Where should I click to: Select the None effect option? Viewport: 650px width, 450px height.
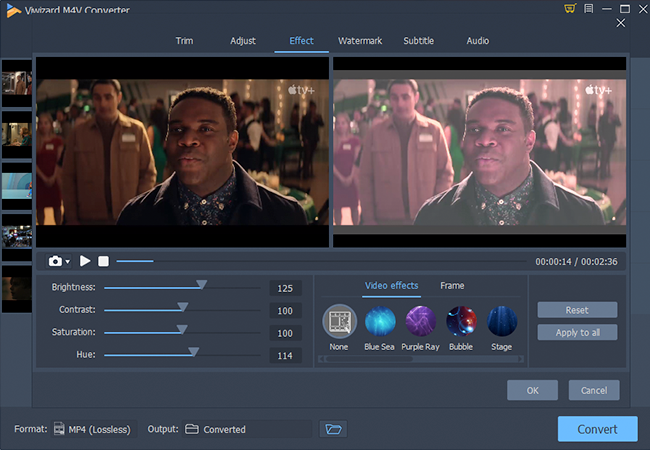tap(339, 321)
